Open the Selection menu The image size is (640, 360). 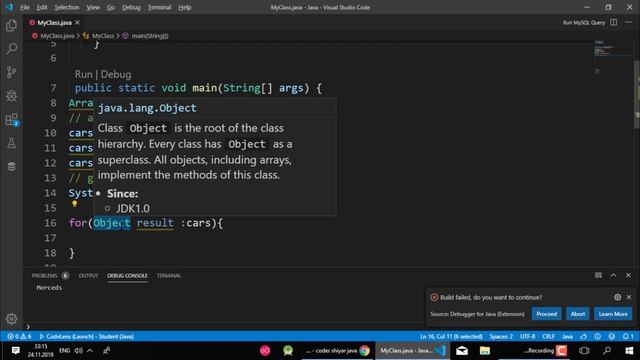click(x=67, y=7)
